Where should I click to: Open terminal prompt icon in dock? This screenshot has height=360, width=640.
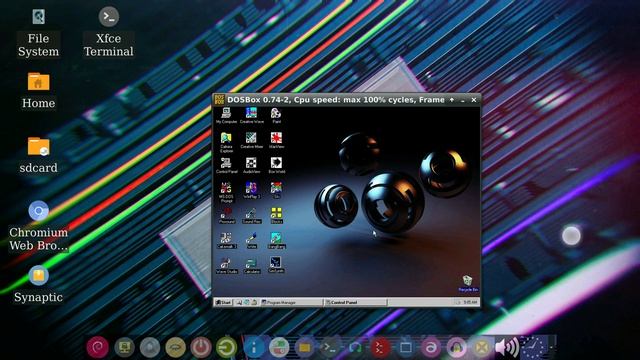click(x=329, y=347)
